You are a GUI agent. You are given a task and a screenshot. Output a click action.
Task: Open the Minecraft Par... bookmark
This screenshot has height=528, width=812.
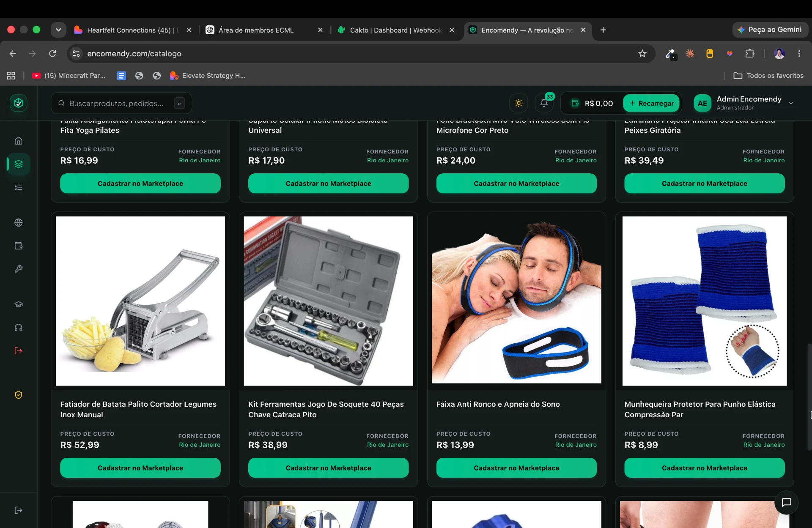coord(69,76)
